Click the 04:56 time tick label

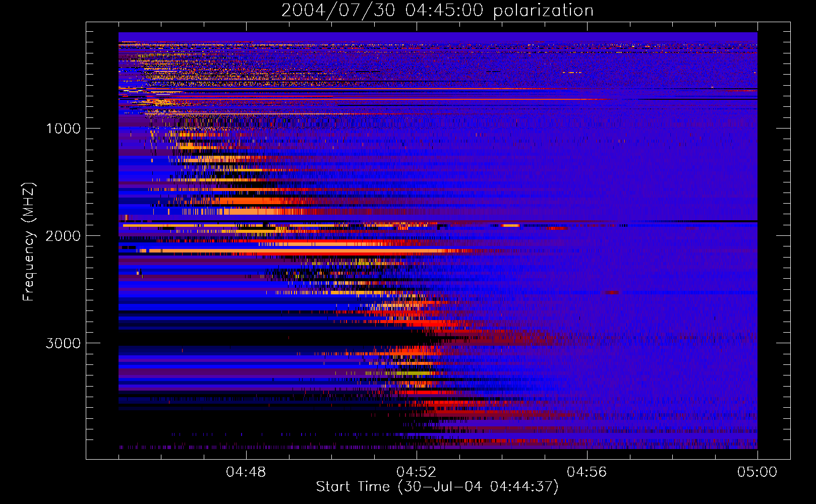[587, 472]
